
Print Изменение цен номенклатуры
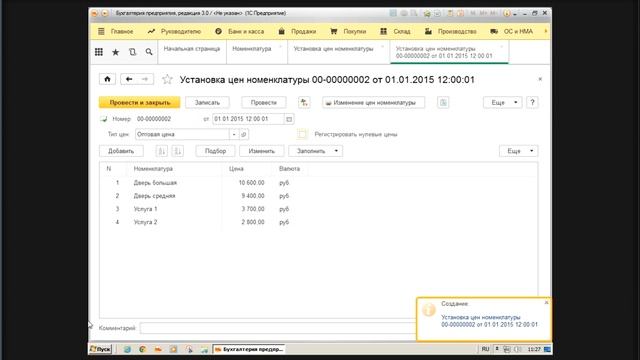coord(373,102)
